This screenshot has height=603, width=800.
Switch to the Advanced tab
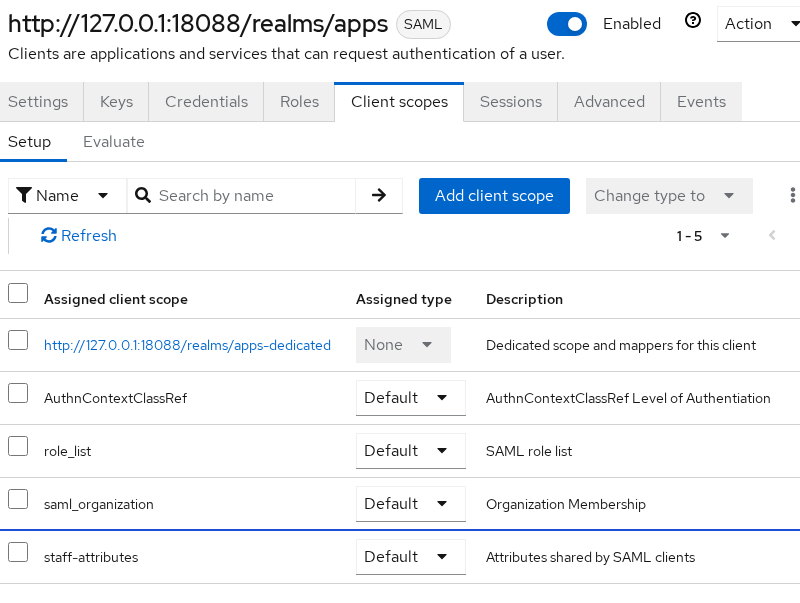click(609, 102)
